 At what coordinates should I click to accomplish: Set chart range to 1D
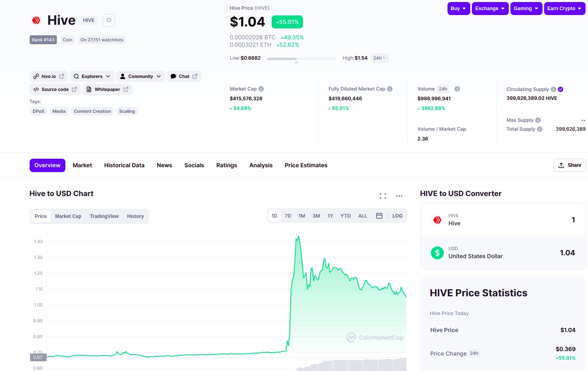coord(275,216)
